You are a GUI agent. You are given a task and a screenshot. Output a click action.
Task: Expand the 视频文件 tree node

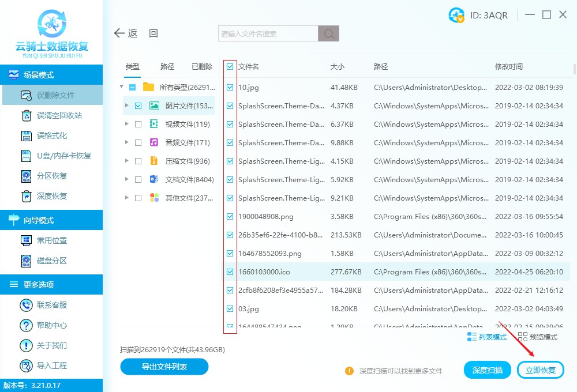click(x=126, y=123)
